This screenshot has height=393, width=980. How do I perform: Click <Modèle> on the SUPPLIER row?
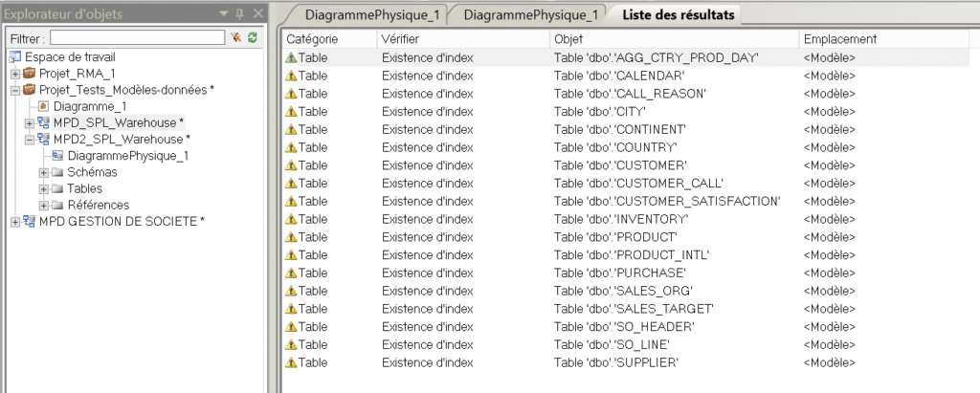(830, 363)
